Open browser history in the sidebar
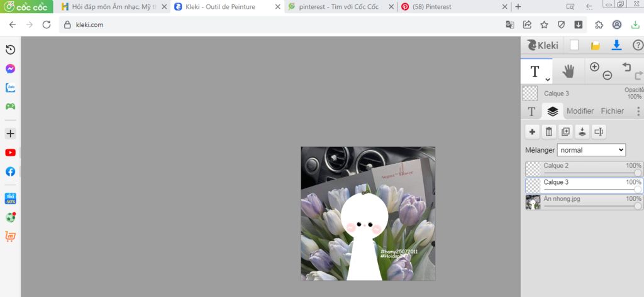 coord(10,50)
